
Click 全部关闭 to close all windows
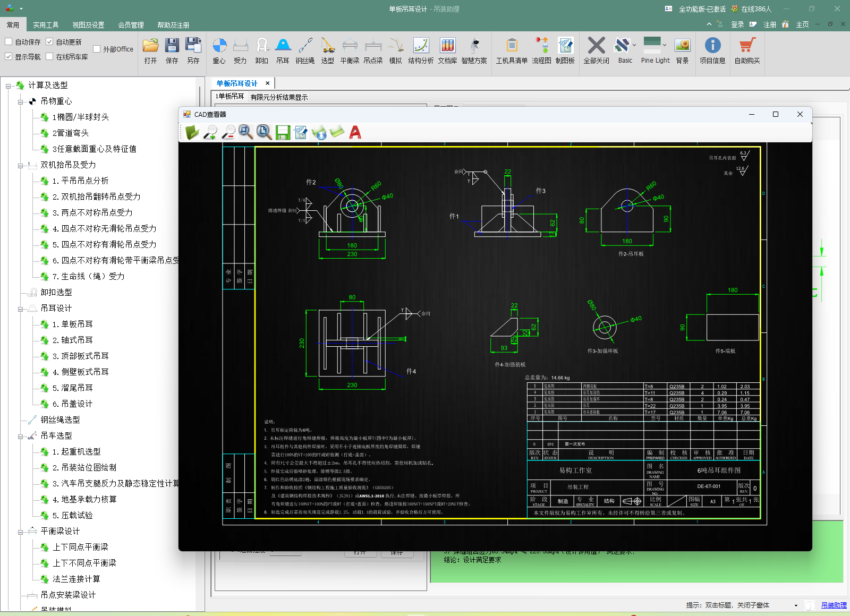[597, 51]
